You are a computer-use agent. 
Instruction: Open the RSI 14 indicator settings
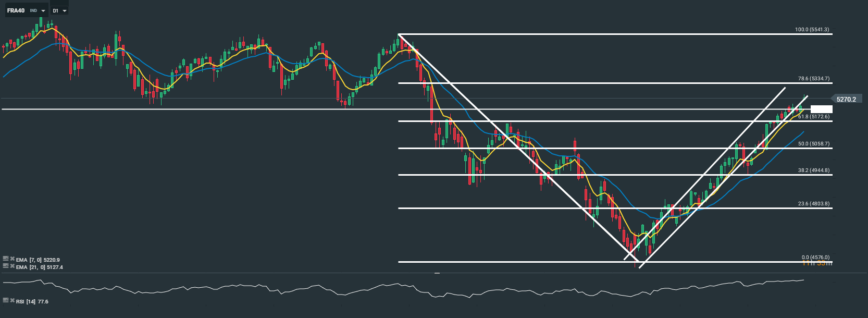[6, 300]
